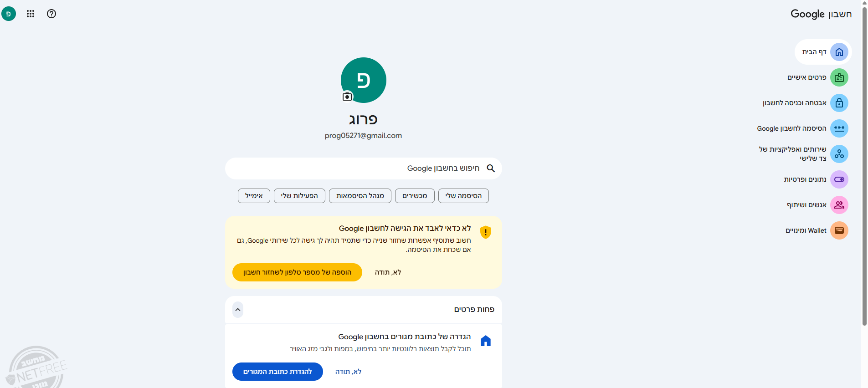
Task: Click the לא כדאי לאבד את הגישה heading
Action: coord(405,228)
